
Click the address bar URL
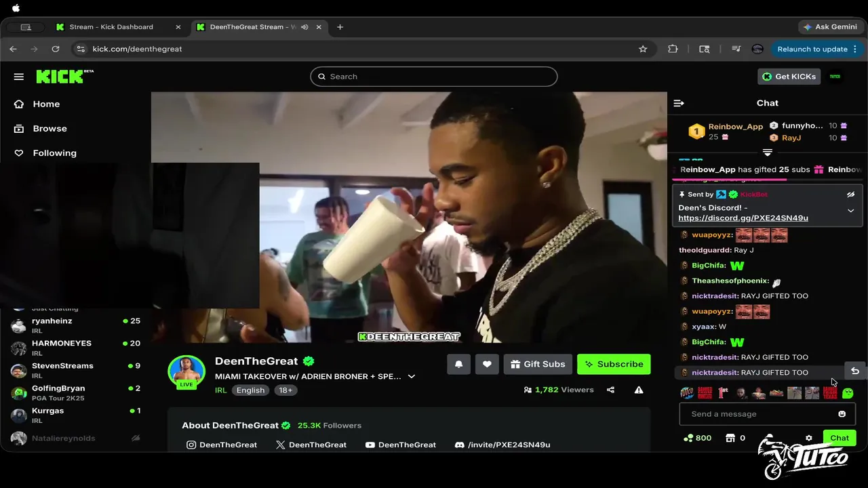pos(137,49)
